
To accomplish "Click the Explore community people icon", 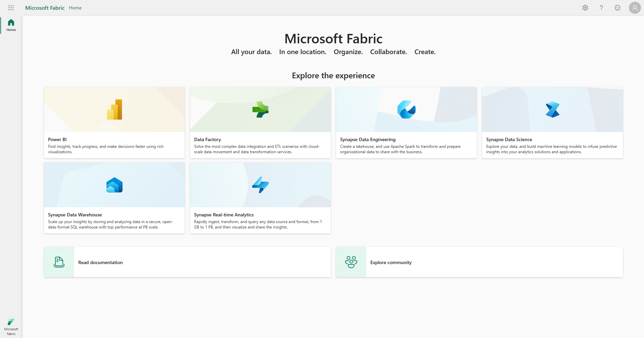I will tap(351, 262).
